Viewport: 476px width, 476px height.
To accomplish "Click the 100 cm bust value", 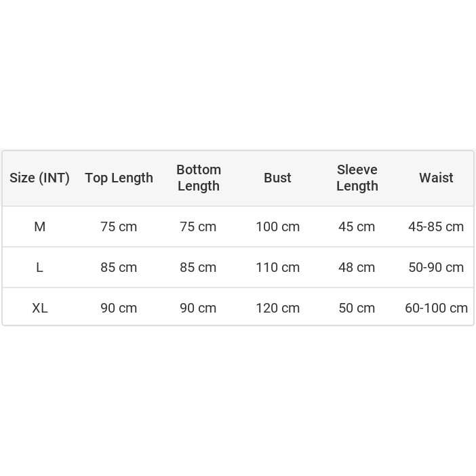I will 277,226.
